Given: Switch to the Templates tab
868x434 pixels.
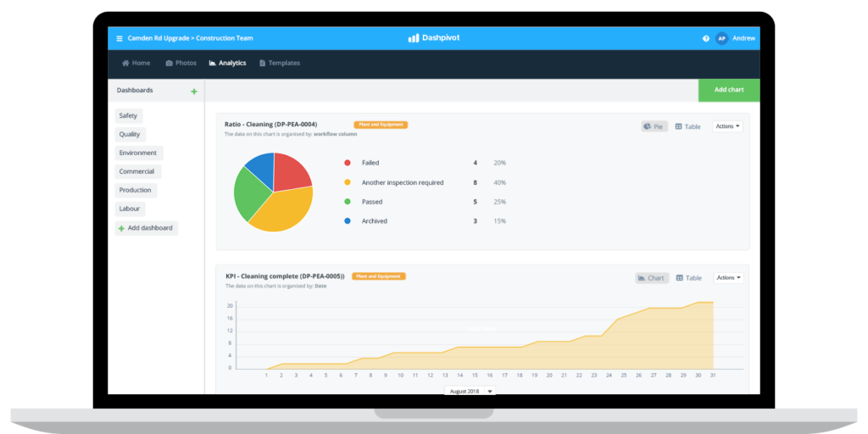Looking at the screenshot, I should (279, 63).
